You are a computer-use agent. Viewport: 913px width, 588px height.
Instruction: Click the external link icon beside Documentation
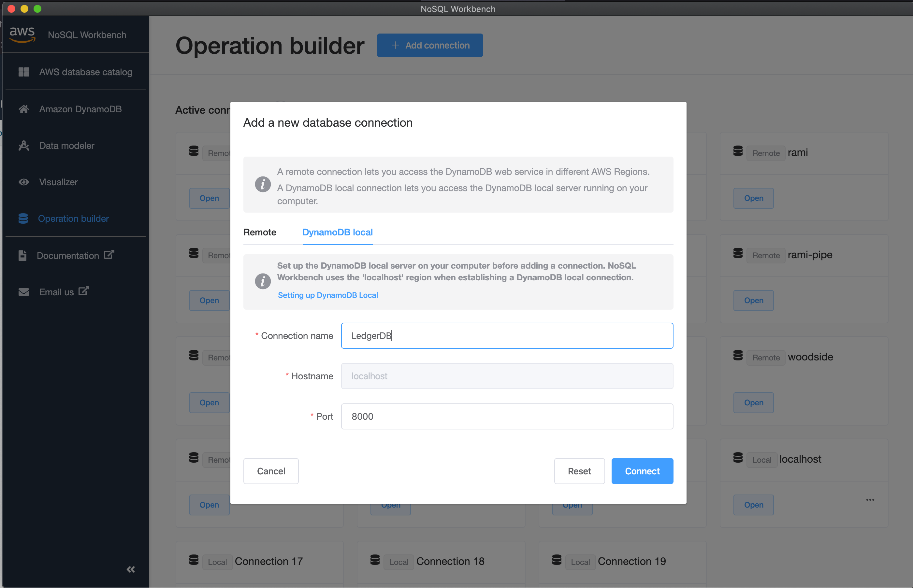click(109, 254)
